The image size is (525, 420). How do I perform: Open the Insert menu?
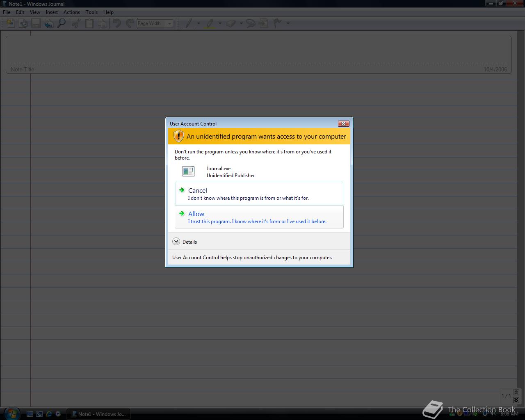[x=52, y=12]
